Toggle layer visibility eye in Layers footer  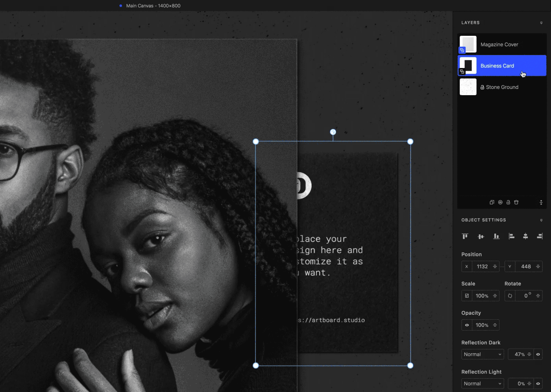click(x=500, y=202)
